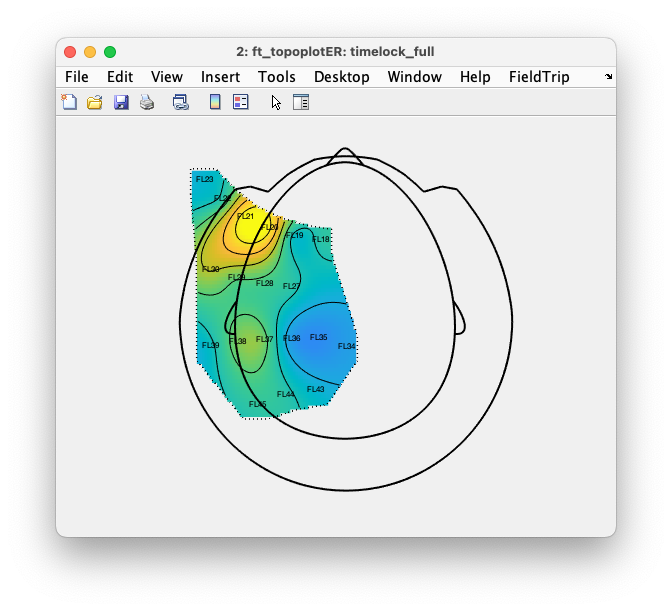Save the figure with the floppy disk icon
The height and width of the screenshot is (611, 672).
click(x=121, y=102)
